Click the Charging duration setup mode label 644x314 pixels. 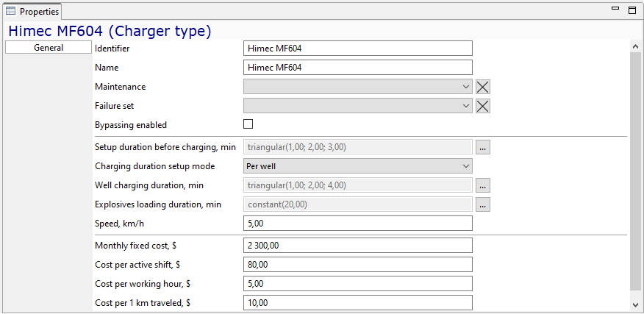point(155,166)
